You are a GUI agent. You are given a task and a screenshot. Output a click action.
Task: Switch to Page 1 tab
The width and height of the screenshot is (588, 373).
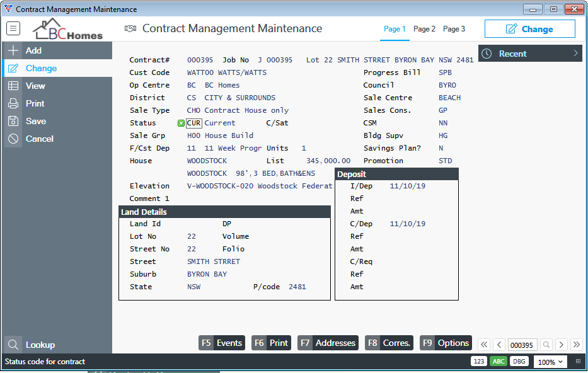[395, 29]
